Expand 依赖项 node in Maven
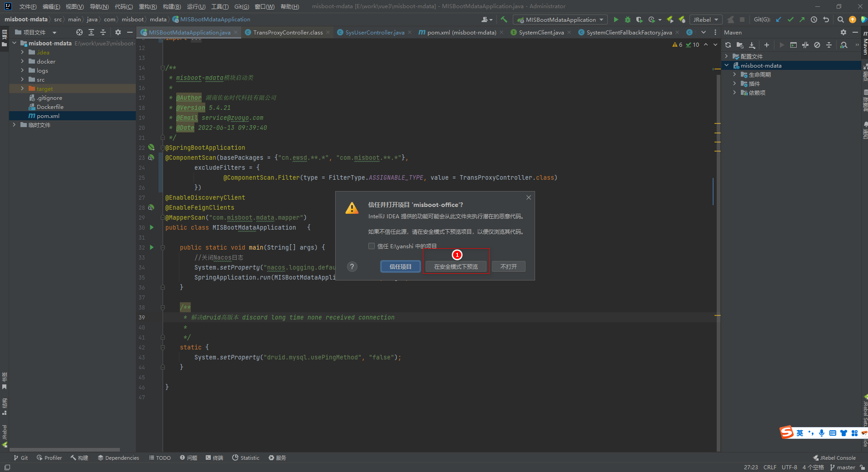The image size is (868, 472). pyautogui.click(x=734, y=93)
